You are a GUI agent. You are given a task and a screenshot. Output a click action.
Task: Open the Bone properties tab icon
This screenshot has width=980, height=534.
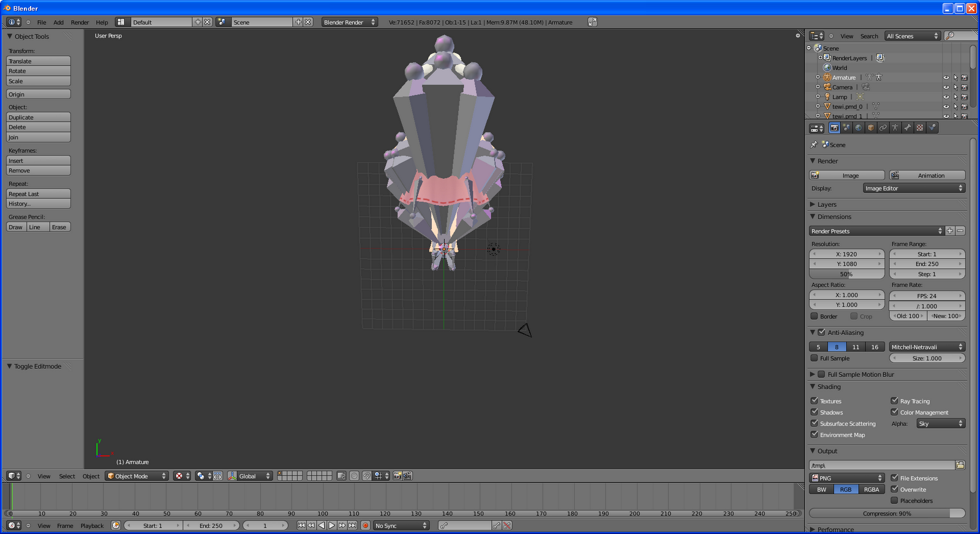908,128
